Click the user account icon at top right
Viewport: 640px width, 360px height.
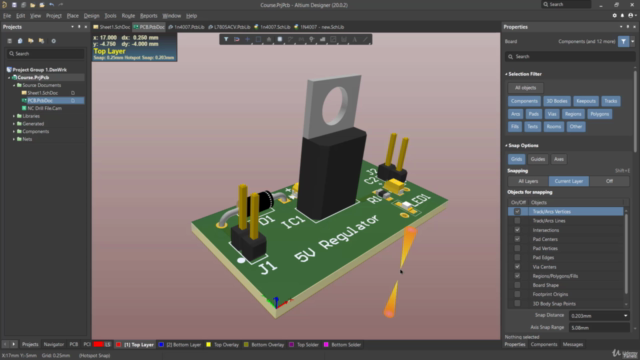coord(631,16)
